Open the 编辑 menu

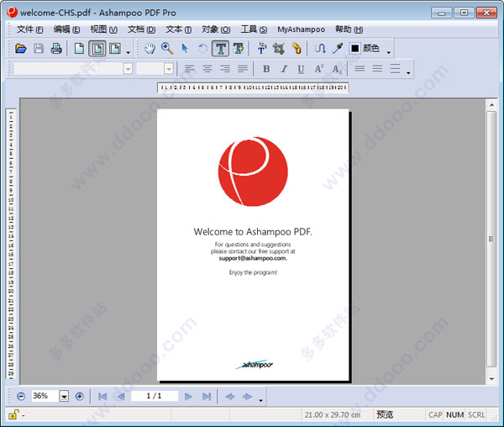click(67, 29)
